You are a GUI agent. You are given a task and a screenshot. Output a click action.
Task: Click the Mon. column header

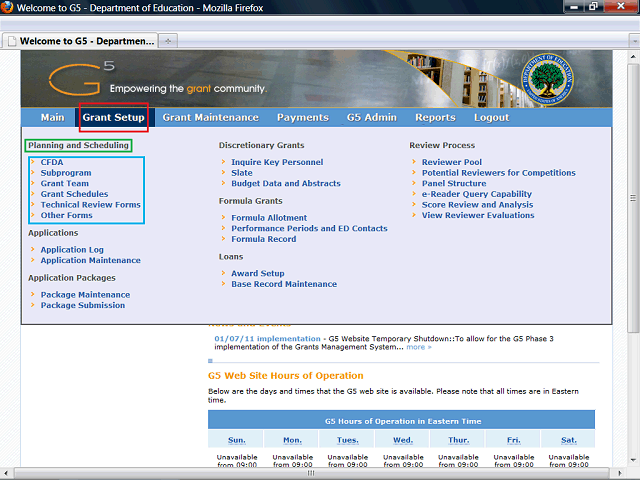(x=292, y=440)
